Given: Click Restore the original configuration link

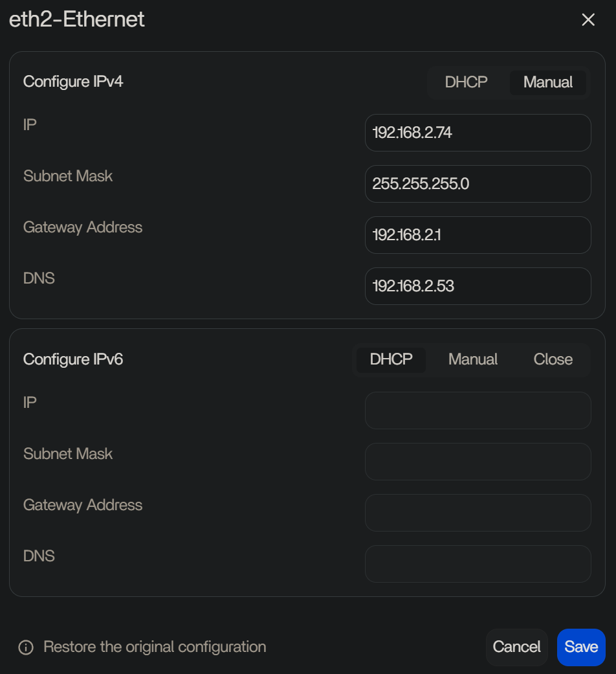Looking at the screenshot, I should point(155,647).
